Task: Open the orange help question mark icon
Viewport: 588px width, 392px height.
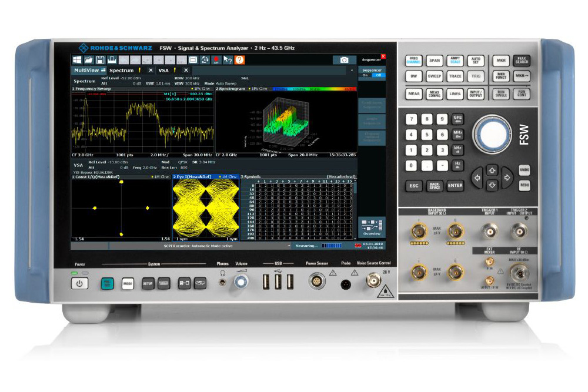Action: [239, 60]
